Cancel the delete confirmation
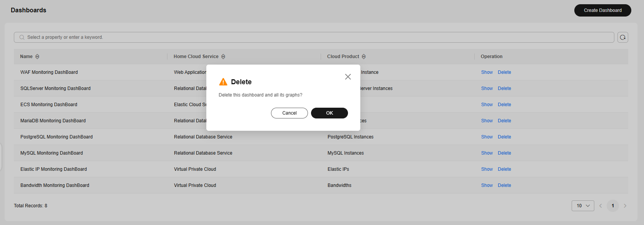This screenshot has height=225, width=644. tap(289, 113)
